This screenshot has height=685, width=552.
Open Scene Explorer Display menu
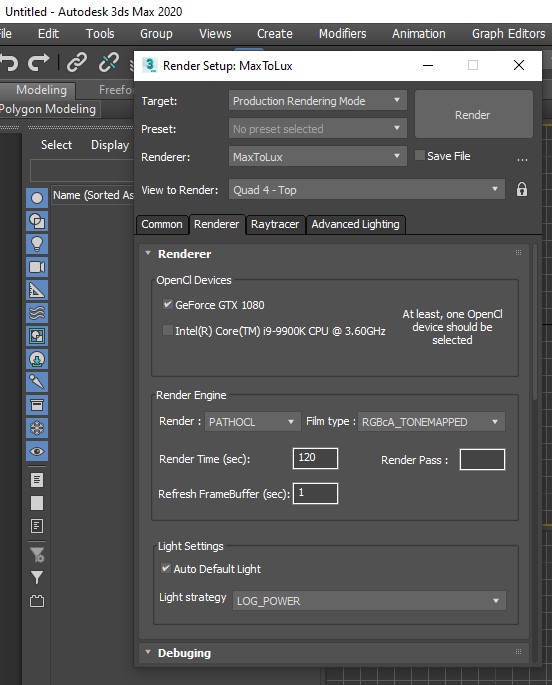coord(110,145)
